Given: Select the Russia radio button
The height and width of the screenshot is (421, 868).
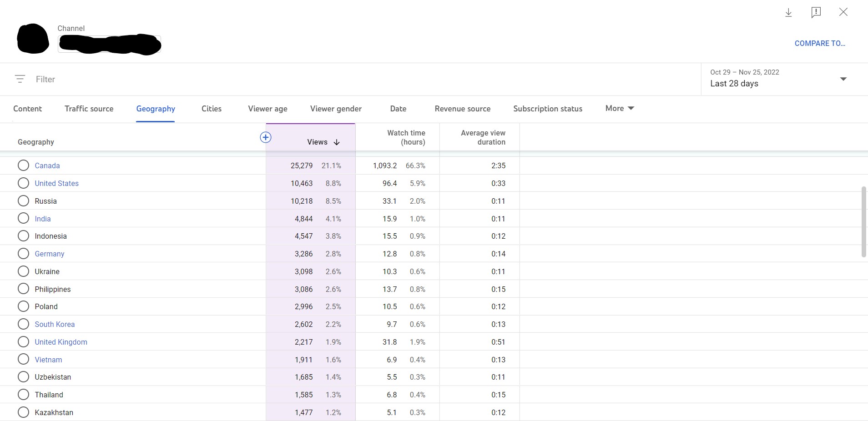Looking at the screenshot, I should point(23,201).
